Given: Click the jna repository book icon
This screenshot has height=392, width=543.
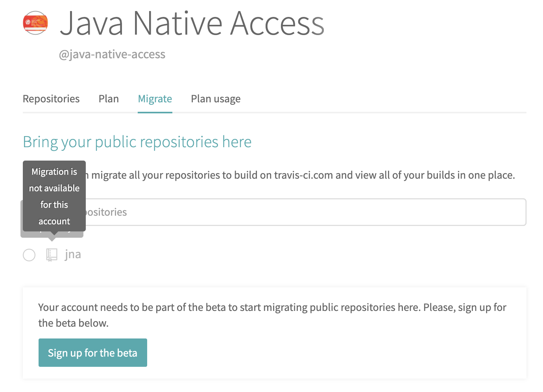Looking at the screenshot, I should coord(51,255).
